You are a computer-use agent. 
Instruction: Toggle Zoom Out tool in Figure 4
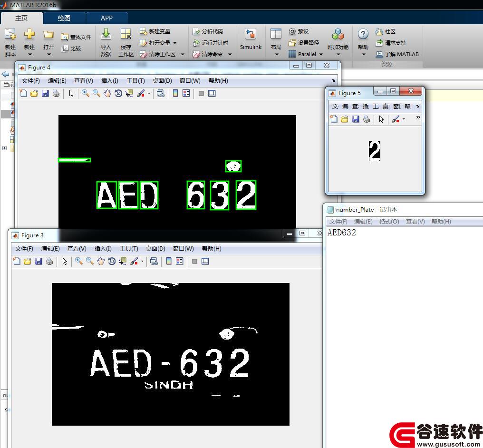(x=97, y=93)
